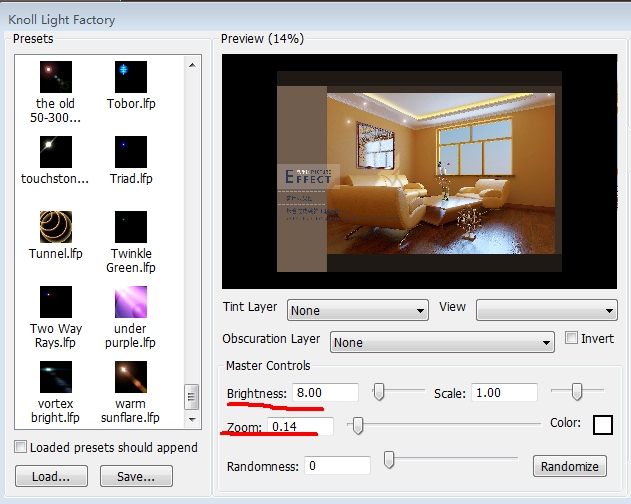This screenshot has height=504, width=631.
Task: Select the Tobor.lfp preset thumbnail
Action: tap(131, 77)
